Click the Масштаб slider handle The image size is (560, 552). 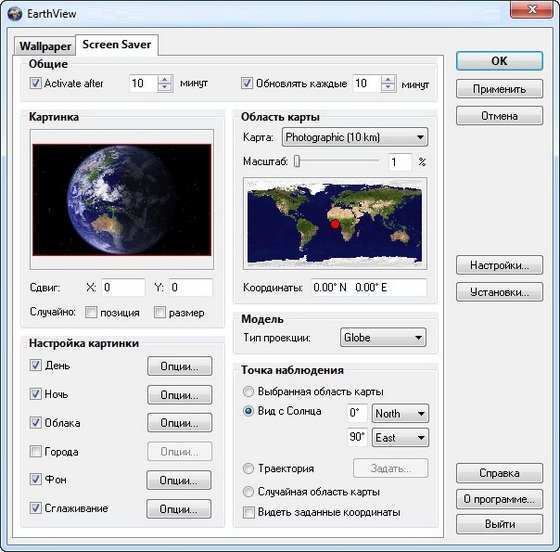point(297,161)
